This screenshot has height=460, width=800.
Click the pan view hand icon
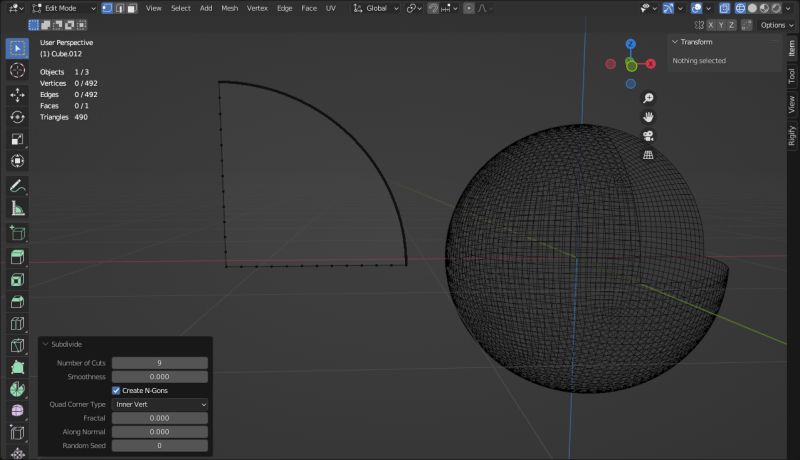click(648, 117)
